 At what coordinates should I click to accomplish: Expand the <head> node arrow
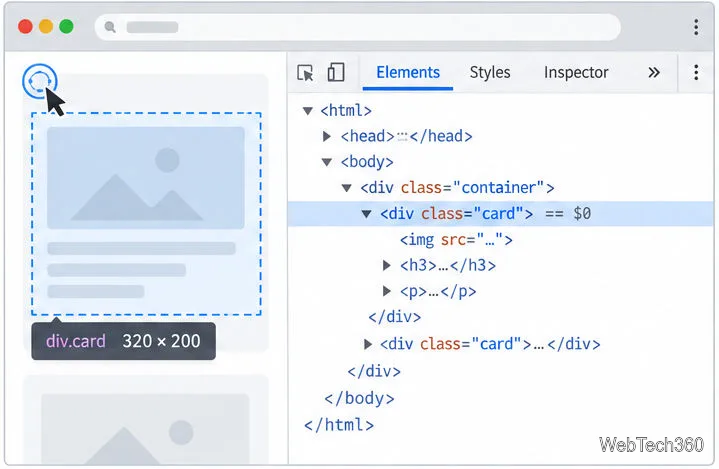pyautogui.click(x=327, y=136)
